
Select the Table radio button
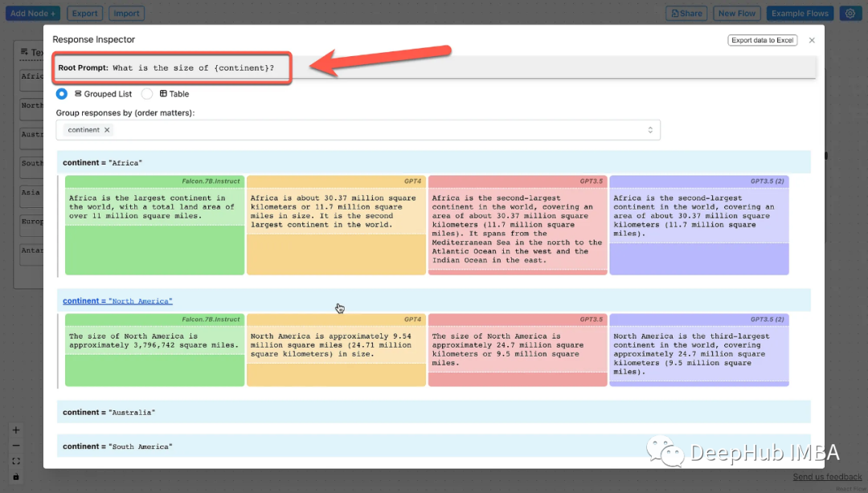pos(147,93)
